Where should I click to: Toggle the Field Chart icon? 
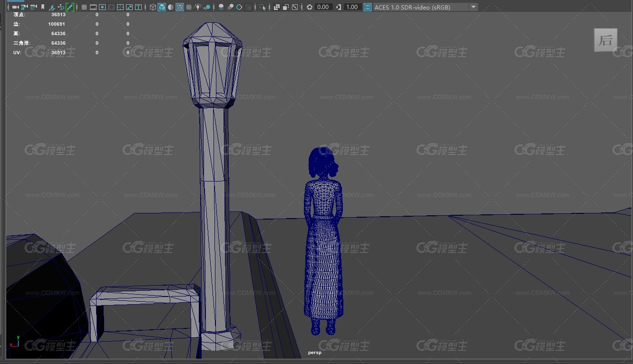point(120,7)
